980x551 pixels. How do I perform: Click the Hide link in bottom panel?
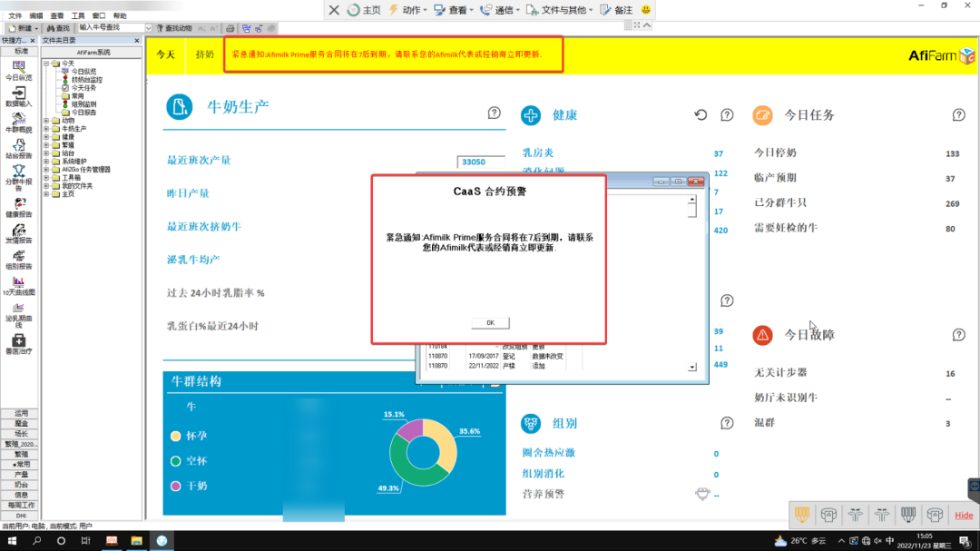[x=963, y=516]
